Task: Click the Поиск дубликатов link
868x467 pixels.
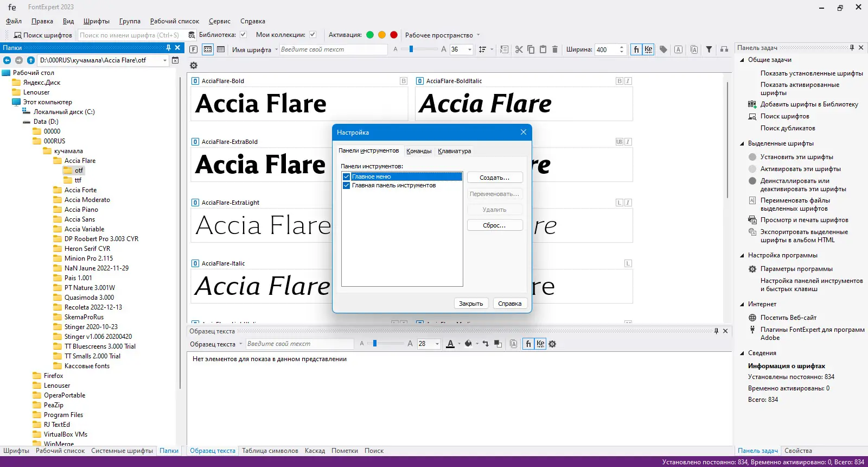Action: [x=788, y=128]
